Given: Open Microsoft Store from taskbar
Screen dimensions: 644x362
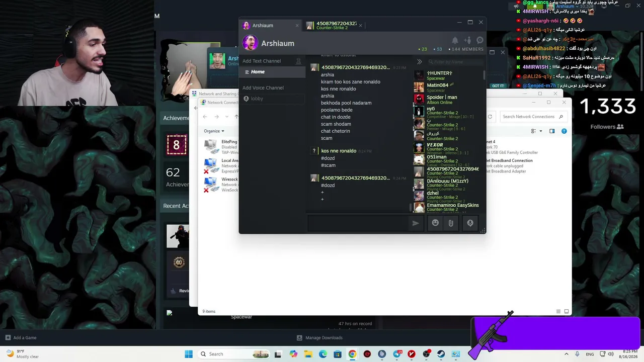Looking at the screenshot, I should pos(338,354).
